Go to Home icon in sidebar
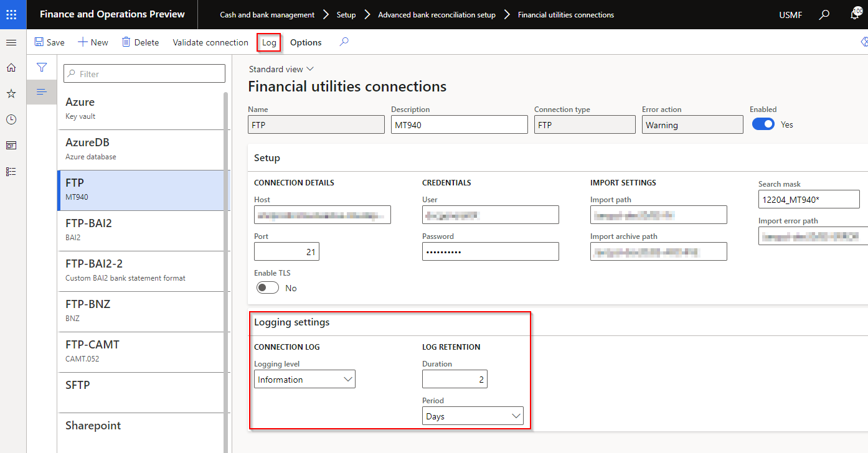Screen dimensions: 868x453 tap(11, 68)
